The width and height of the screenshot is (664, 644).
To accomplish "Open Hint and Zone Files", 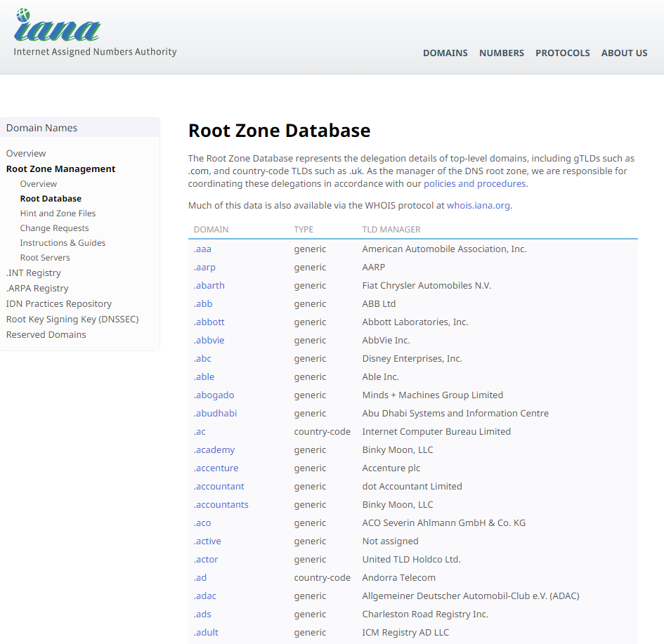I will point(58,213).
